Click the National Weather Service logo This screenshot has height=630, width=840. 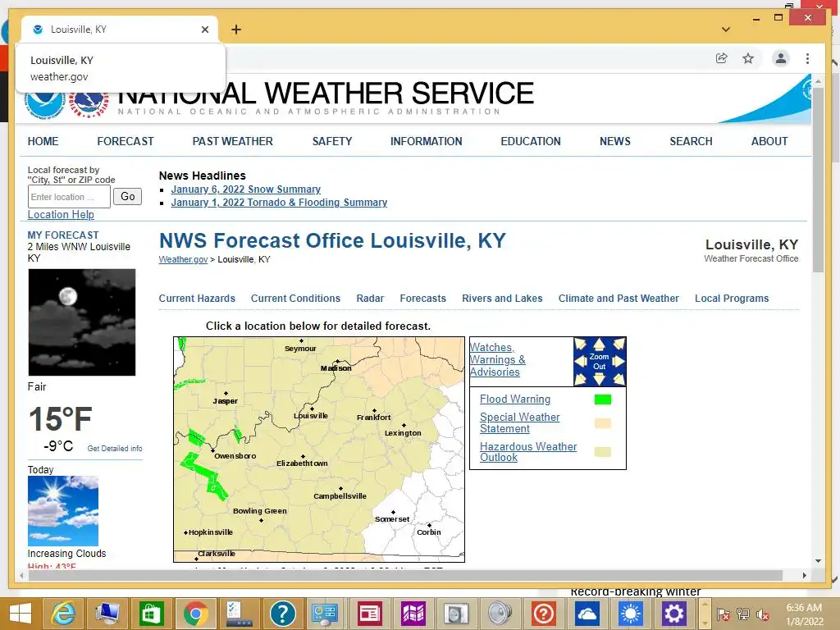tap(89, 104)
